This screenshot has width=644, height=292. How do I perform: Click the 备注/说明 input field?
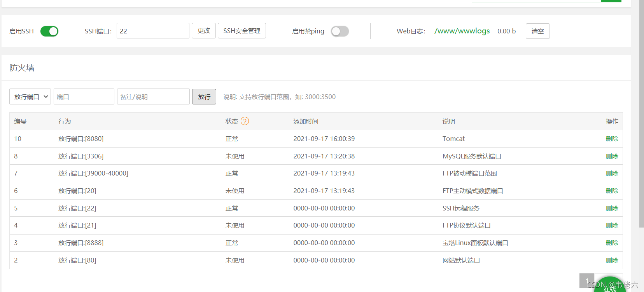[x=153, y=97]
